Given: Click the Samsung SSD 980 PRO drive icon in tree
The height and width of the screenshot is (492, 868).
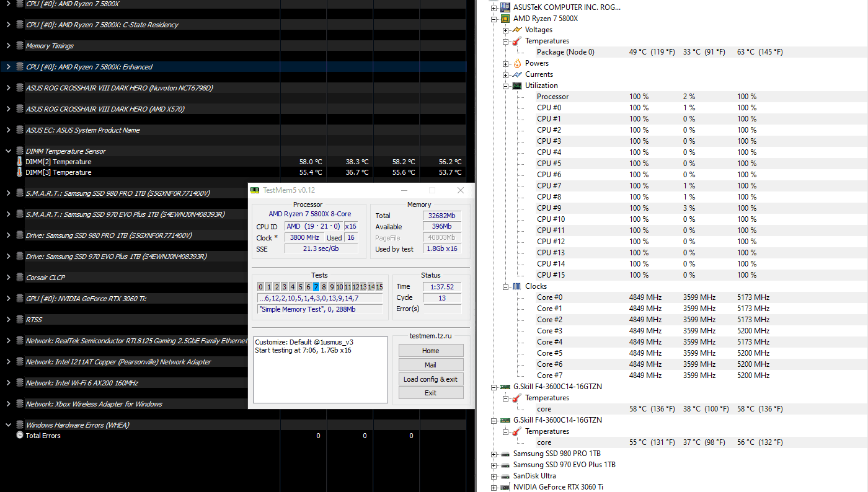Looking at the screenshot, I should [506, 454].
